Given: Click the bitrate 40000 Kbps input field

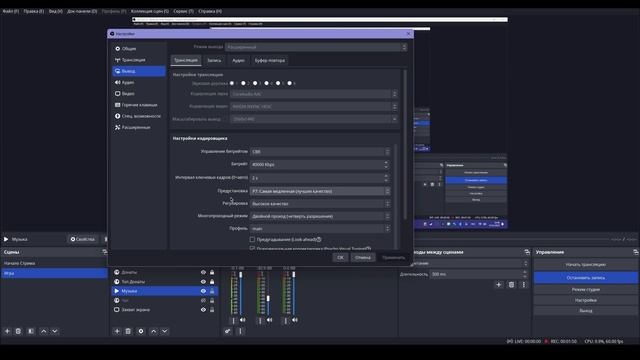Looking at the screenshot, I should point(320,164).
